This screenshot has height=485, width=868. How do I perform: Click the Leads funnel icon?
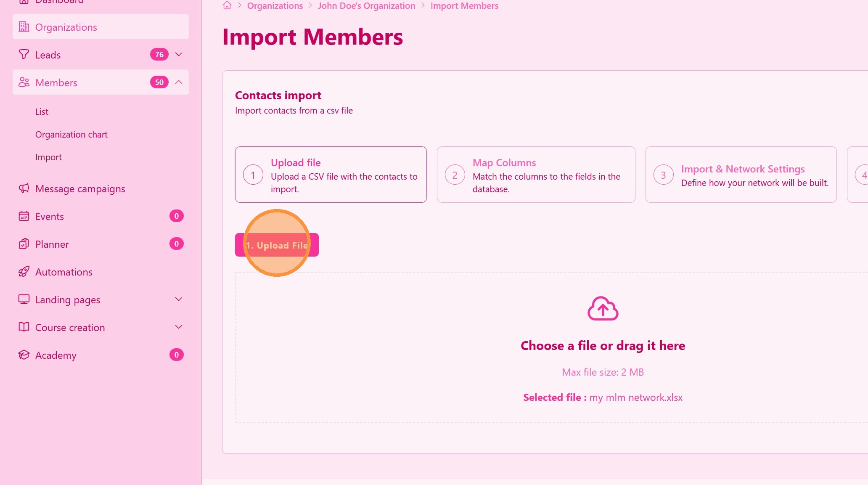pos(24,55)
